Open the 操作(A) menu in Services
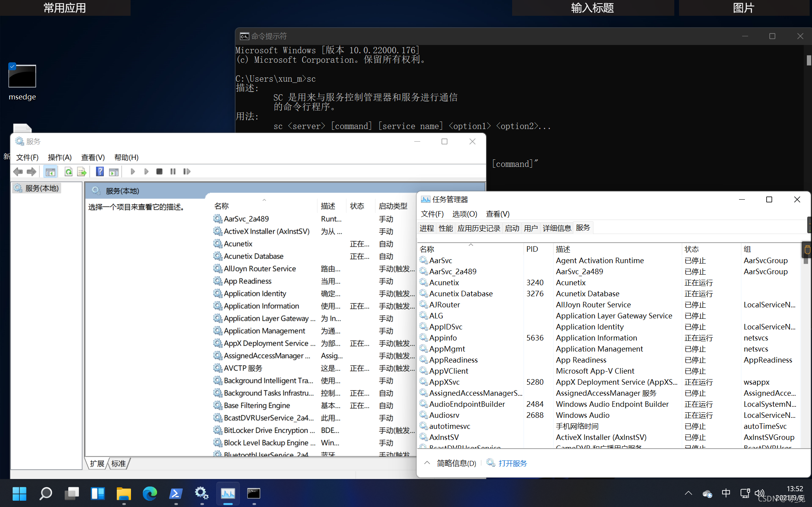This screenshot has width=812, height=507. click(60, 157)
